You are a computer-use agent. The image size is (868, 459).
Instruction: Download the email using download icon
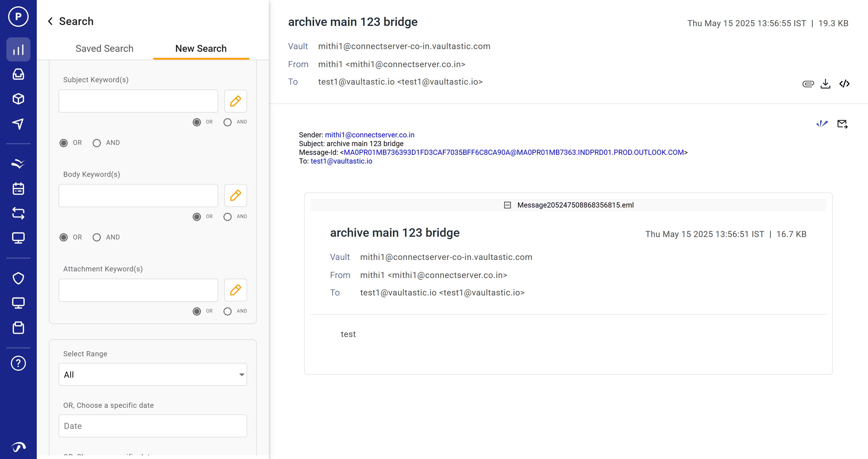point(825,84)
